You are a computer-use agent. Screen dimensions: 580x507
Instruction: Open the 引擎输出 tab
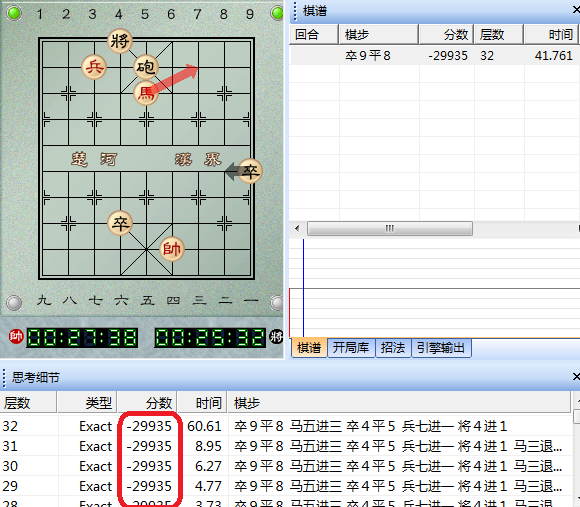pyautogui.click(x=441, y=348)
